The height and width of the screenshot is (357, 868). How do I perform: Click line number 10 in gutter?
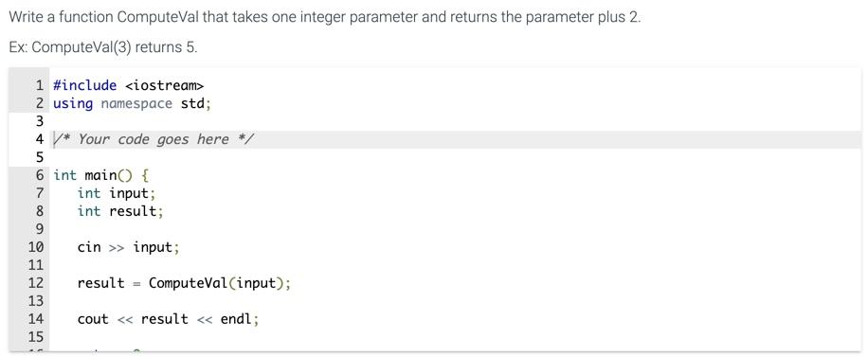tap(36, 247)
